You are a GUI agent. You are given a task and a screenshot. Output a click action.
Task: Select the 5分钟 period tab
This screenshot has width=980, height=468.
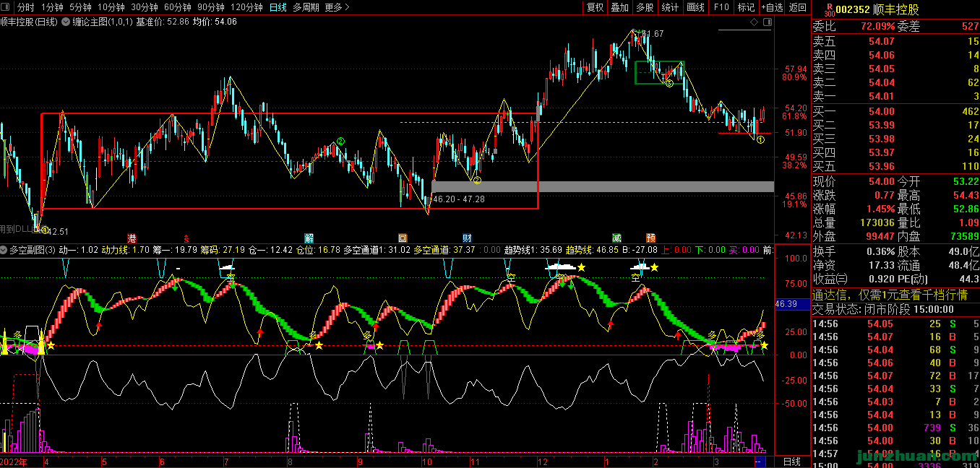click(x=80, y=7)
